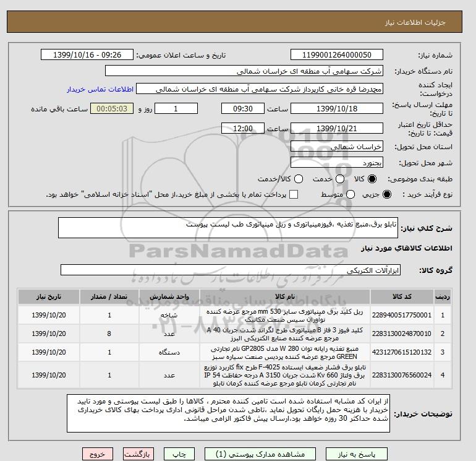
Task: Click the خروج exit button
Action: coord(98,454)
